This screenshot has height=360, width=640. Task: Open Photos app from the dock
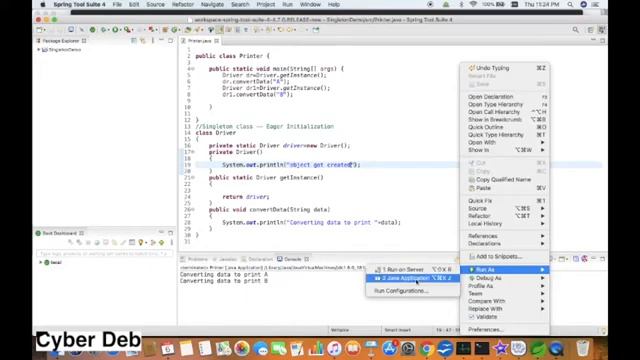(x=242, y=349)
